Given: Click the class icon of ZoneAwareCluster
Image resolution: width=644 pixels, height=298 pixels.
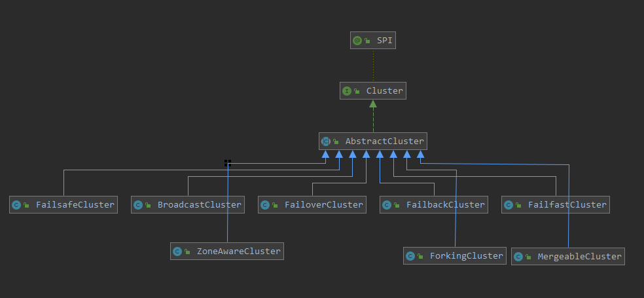Looking at the screenshot, I should (x=177, y=251).
